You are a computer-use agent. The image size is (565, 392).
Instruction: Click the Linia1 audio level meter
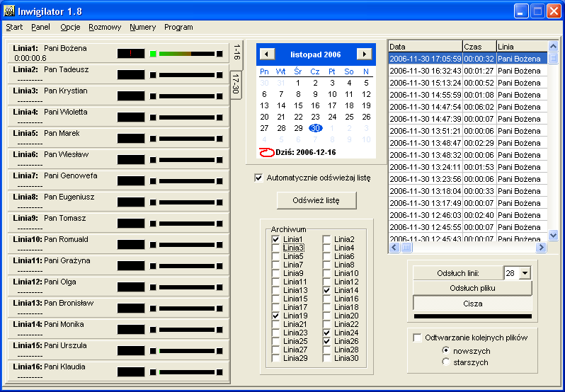[x=187, y=54]
